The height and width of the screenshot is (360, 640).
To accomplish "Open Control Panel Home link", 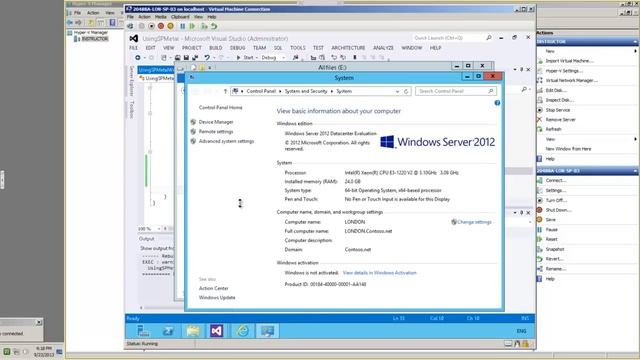I will (x=220, y=108).
